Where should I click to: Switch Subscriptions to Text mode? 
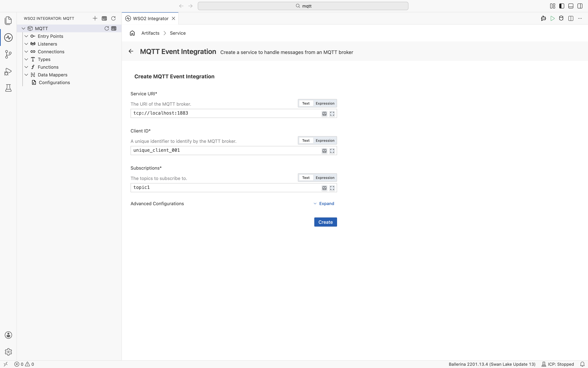coord(306,178)
